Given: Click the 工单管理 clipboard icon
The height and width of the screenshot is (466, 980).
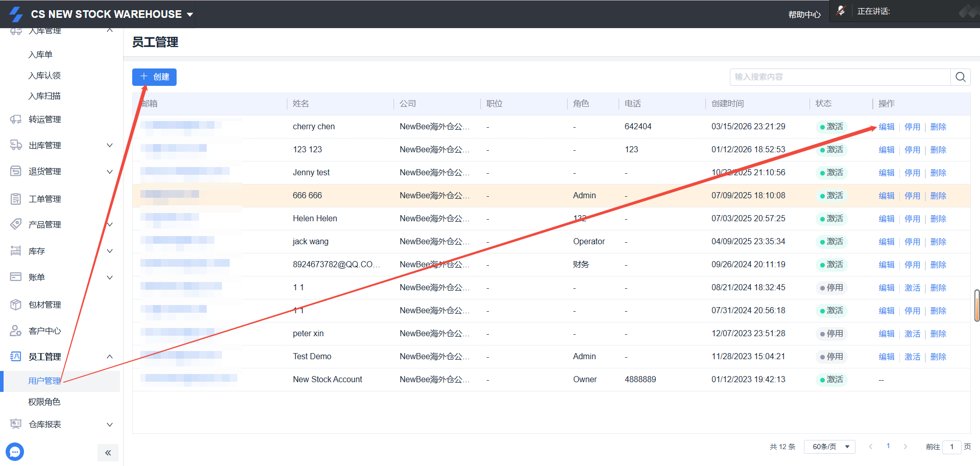Looking at the screenshot, I should pos(16,199).
